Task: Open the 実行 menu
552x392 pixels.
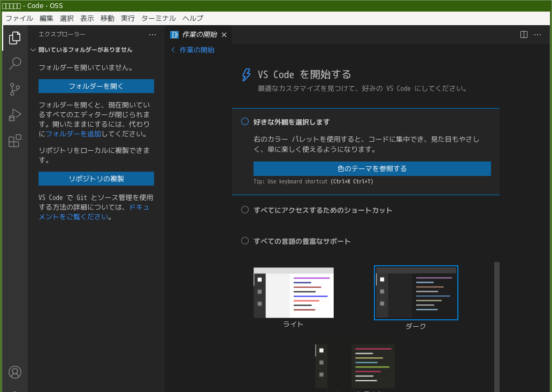Action: click(x=128, y=18)
